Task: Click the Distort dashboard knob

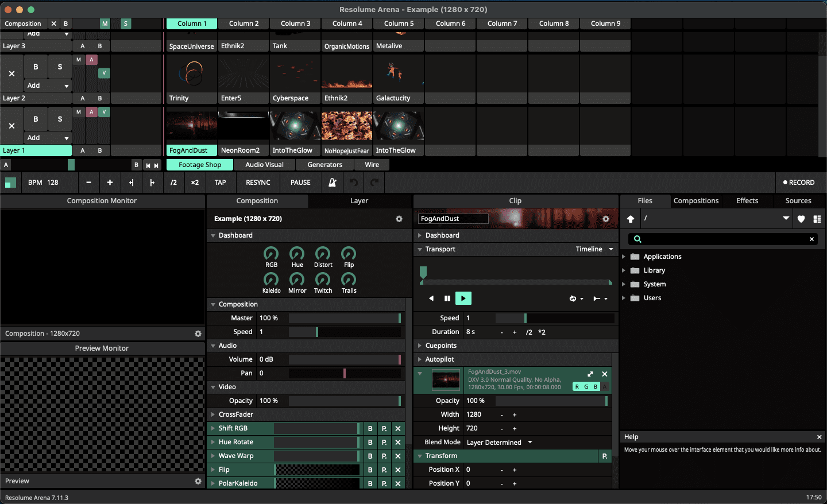Action: pos(323,253)
